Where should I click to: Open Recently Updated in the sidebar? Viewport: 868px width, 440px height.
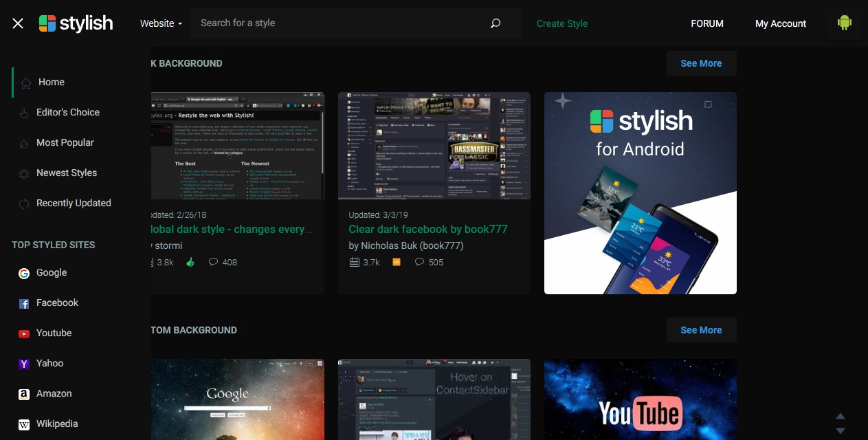(74, 203)
